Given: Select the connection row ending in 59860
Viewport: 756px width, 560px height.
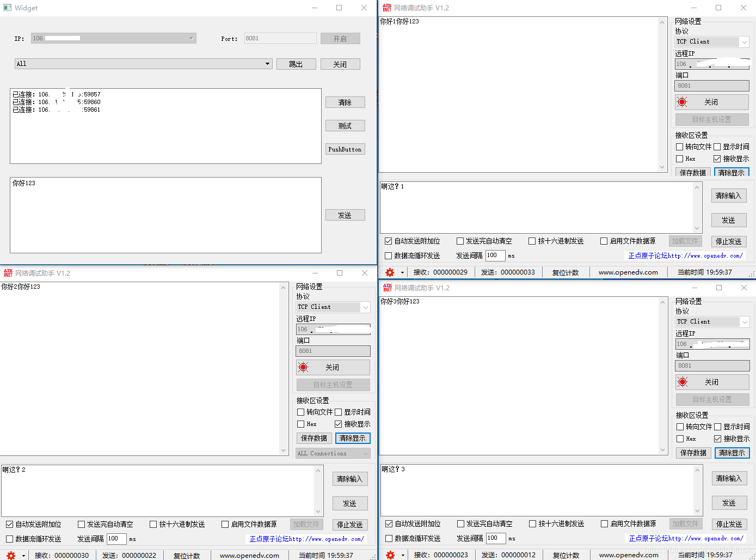Looking at the screenshot, I should click(x=57, y=102).
